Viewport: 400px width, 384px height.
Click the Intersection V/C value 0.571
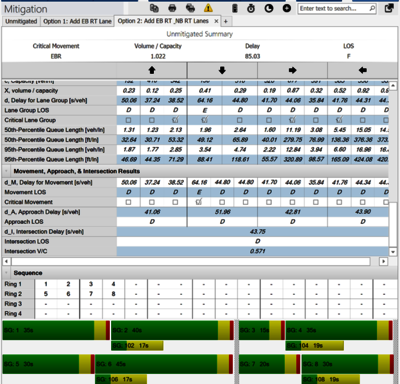coord(257,251)
